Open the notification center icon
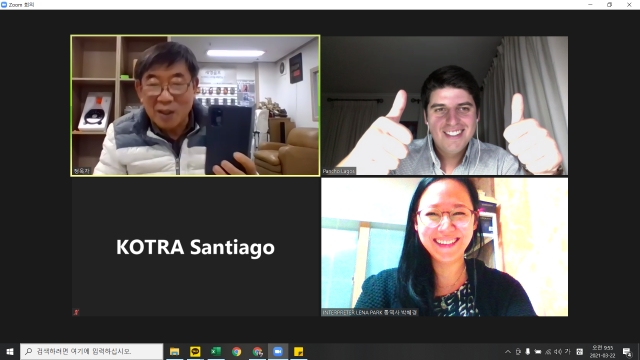640x360 pixels. [x=627, y=351]
